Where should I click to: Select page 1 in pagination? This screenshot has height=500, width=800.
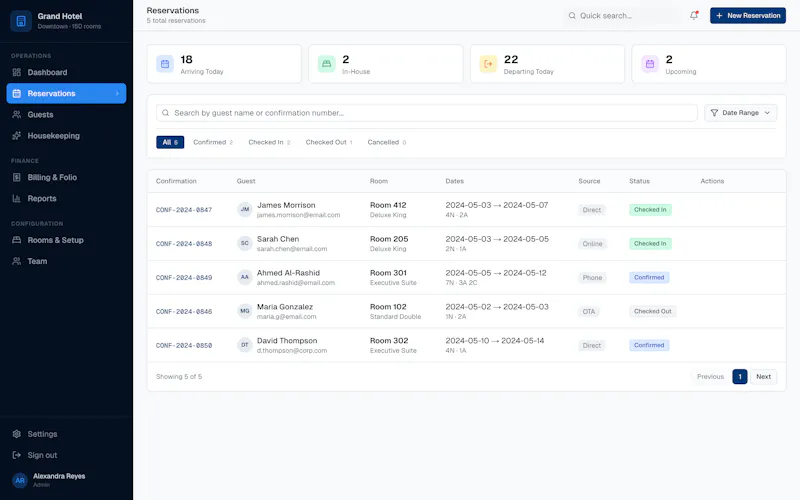(740, 377)
